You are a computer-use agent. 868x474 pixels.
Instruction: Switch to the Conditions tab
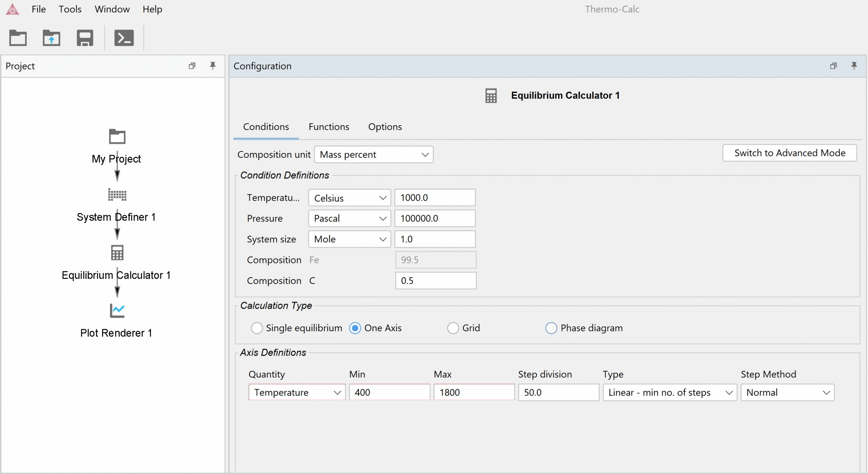click(266, 127)
